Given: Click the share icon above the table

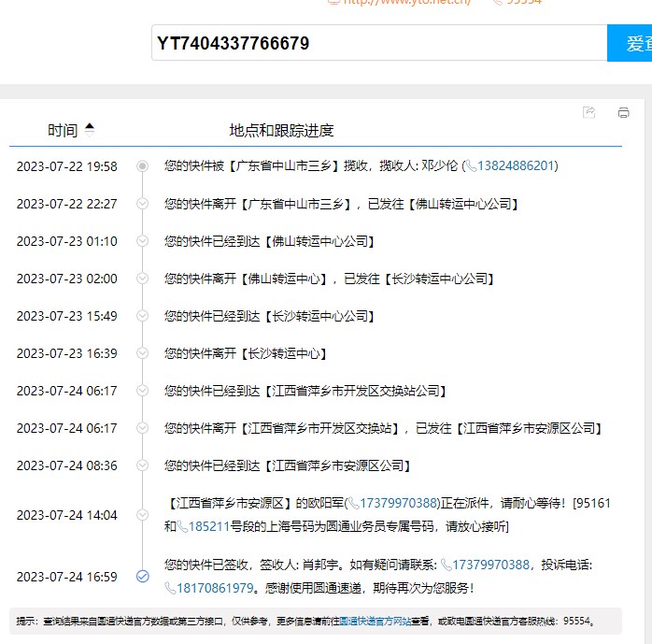Looking at the screenshot, I should [588, 112].
